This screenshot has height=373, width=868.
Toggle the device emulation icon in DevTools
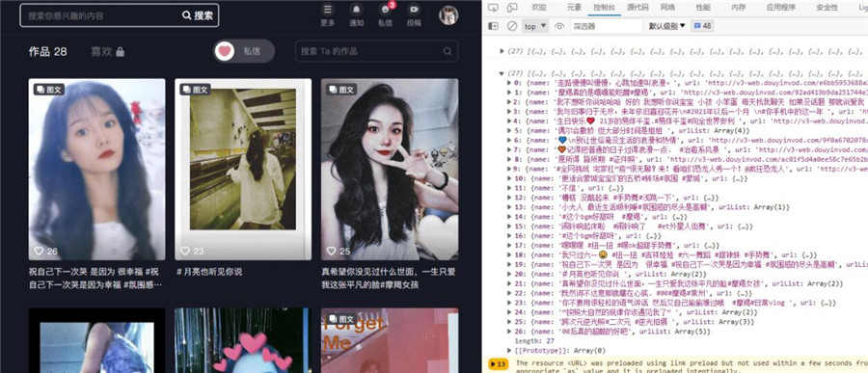coord(512,7)
